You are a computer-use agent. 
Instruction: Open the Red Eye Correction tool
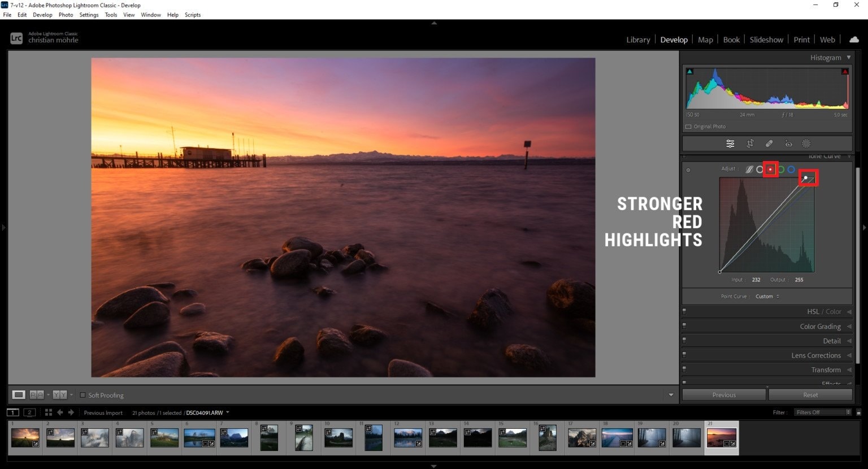[x=788, y=144]
